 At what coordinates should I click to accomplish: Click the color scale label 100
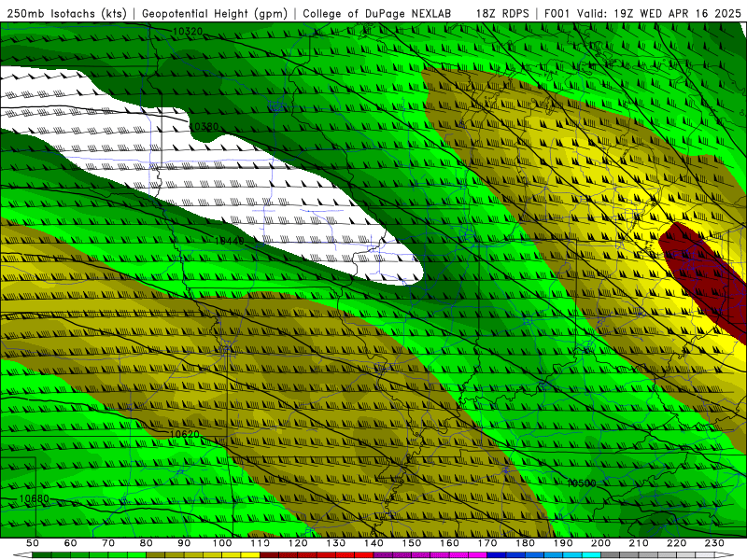click(222, 543)
